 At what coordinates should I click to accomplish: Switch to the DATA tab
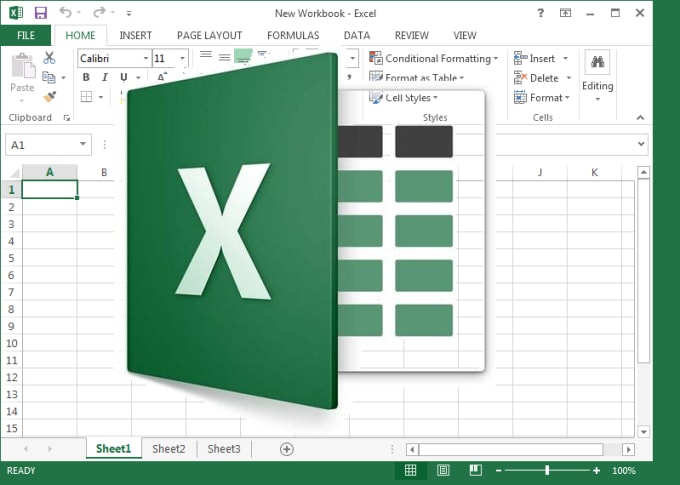pos(357,36)
